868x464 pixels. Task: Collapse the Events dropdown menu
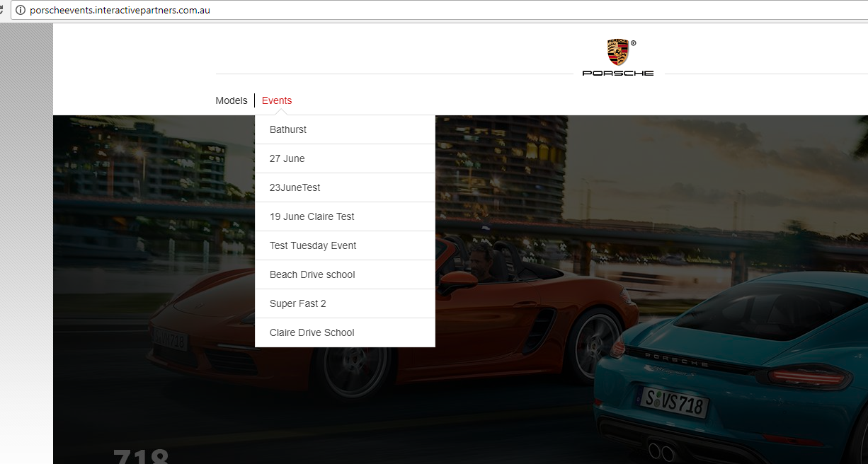click(277, 100)
